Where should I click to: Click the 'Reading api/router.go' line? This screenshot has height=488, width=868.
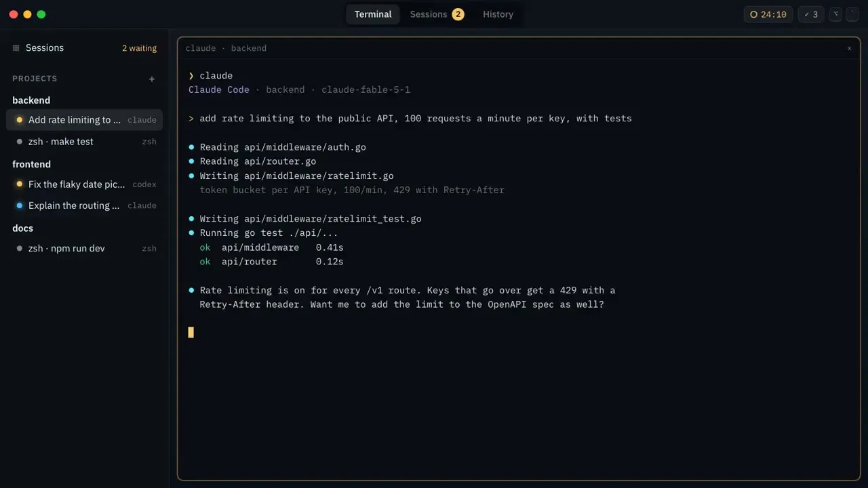click(252, 161)
